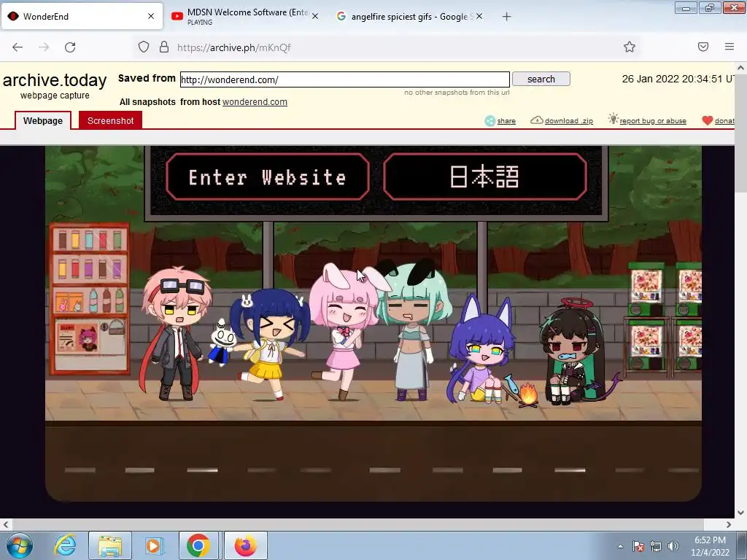This screenshot has width=747, height=560.
Task: Reload the current page
Action: (x=70, y=47)
